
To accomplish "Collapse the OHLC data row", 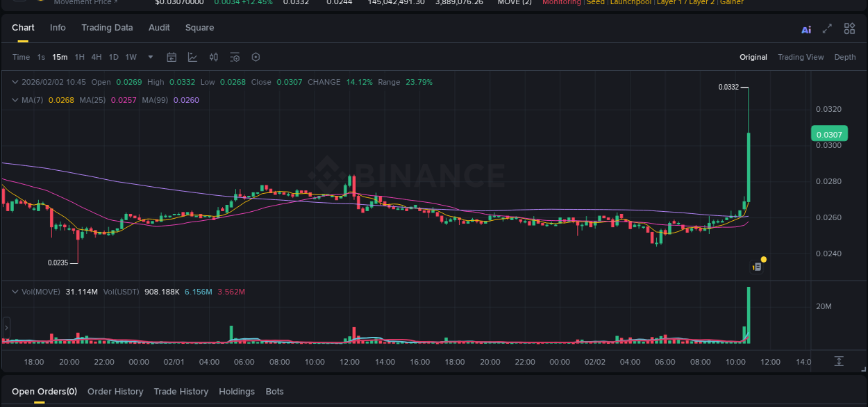I will pyautogui.click(x=14, y=81).
